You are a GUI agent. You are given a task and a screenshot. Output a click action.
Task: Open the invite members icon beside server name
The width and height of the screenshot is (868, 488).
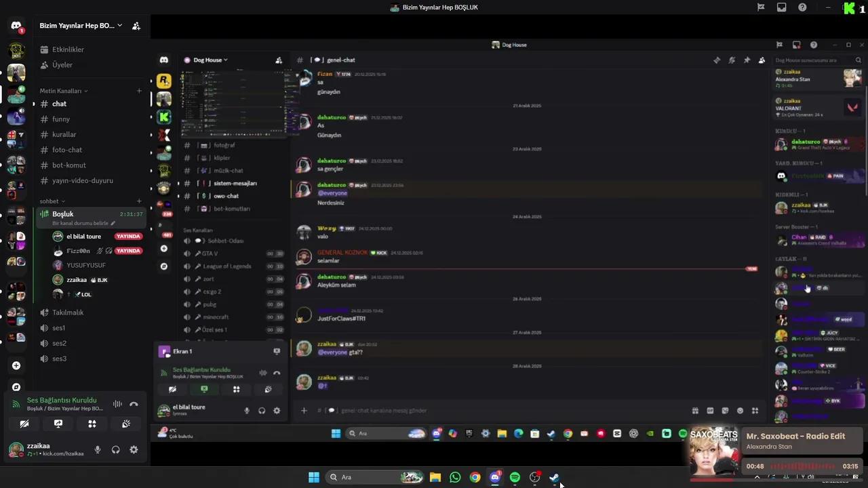pyautogui.click(x=136, y=26)
